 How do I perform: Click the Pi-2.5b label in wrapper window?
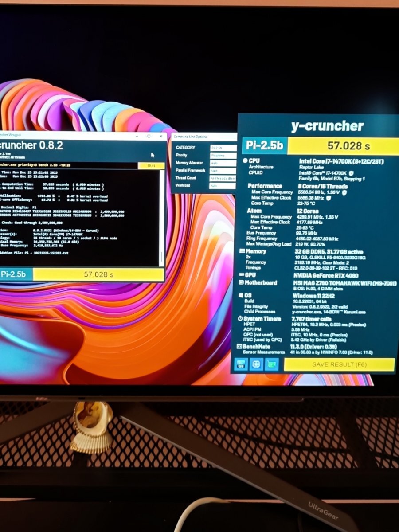[x=13, y=274]
